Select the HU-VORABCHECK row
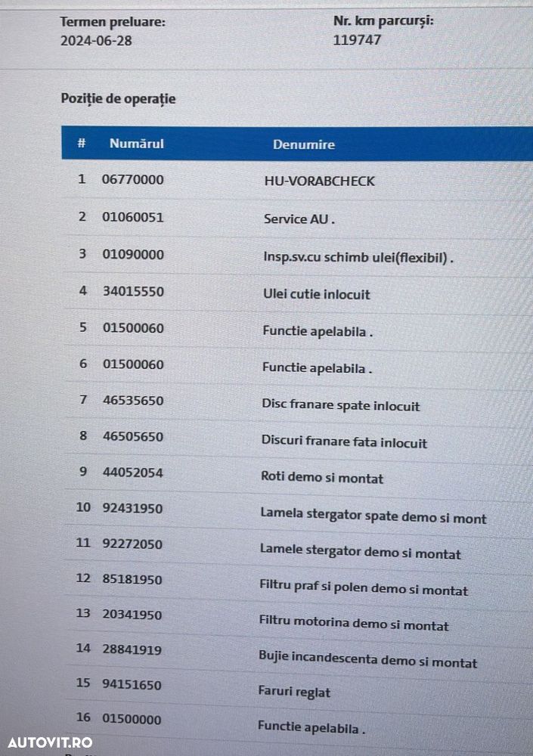The width and height of the screenshot is (533, 756). click(319, 181)
